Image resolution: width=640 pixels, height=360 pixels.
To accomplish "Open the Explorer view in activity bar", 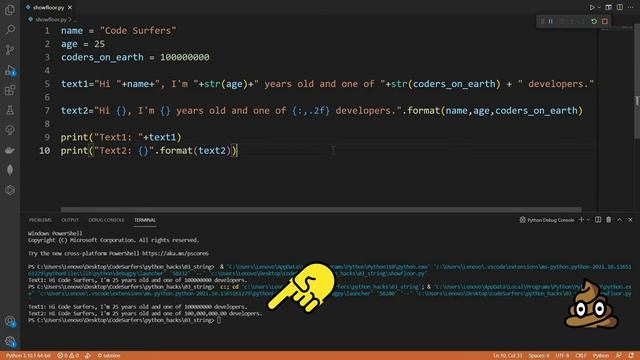I will coord(10,9).
